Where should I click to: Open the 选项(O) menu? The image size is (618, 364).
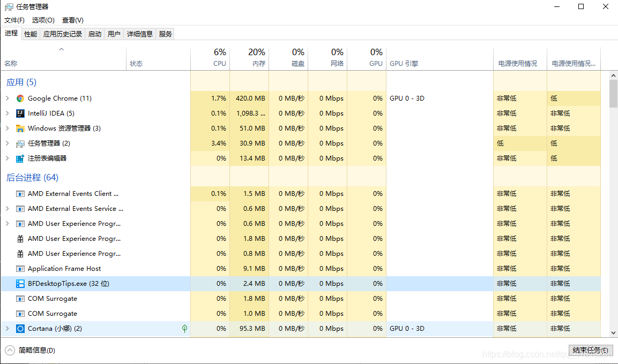[43, 20]
